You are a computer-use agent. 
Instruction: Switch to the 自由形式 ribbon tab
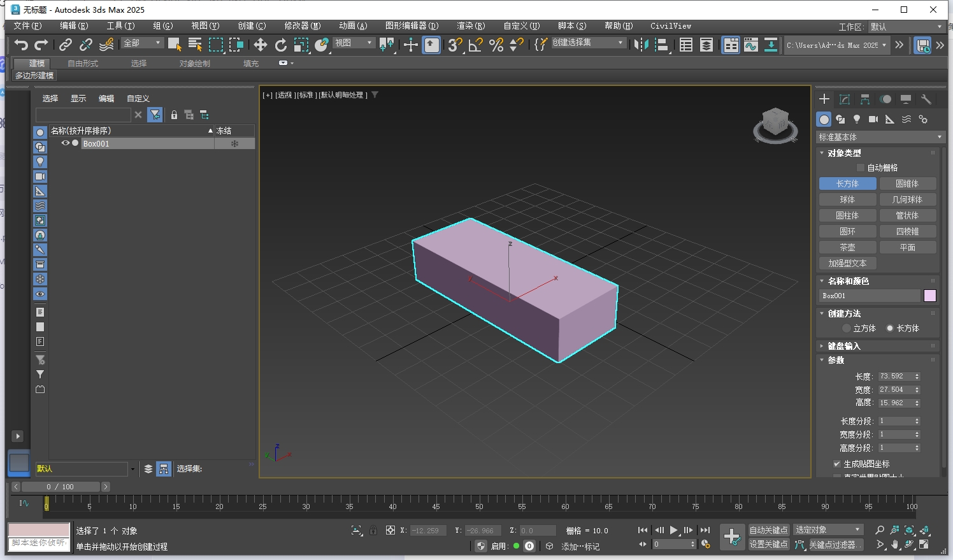82,63
